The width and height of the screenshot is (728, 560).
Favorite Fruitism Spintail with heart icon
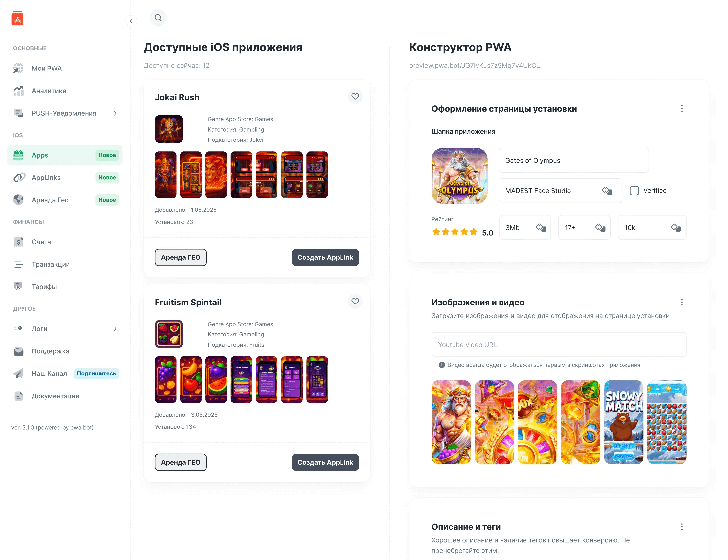tap(355, 301)
